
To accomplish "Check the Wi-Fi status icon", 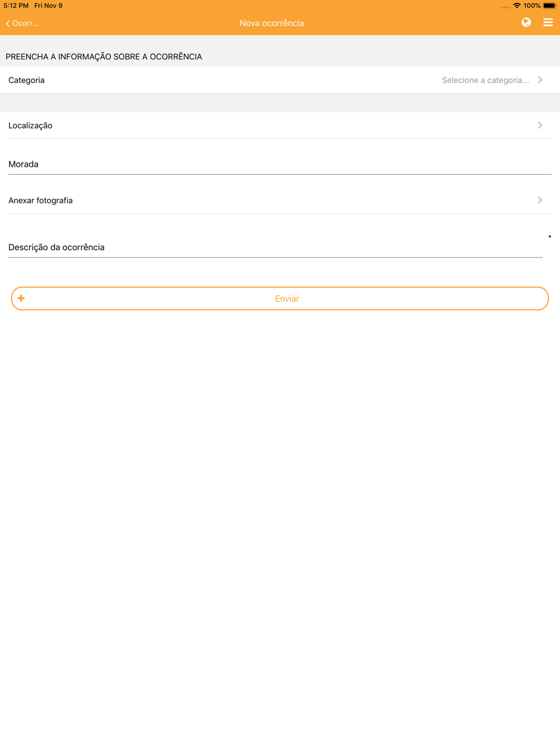I will [516, 6].
